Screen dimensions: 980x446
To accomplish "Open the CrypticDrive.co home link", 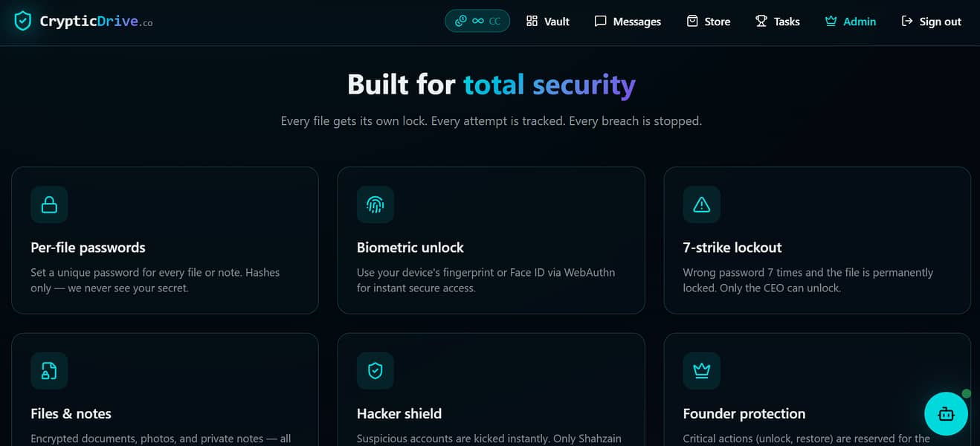I will (83, 22).
